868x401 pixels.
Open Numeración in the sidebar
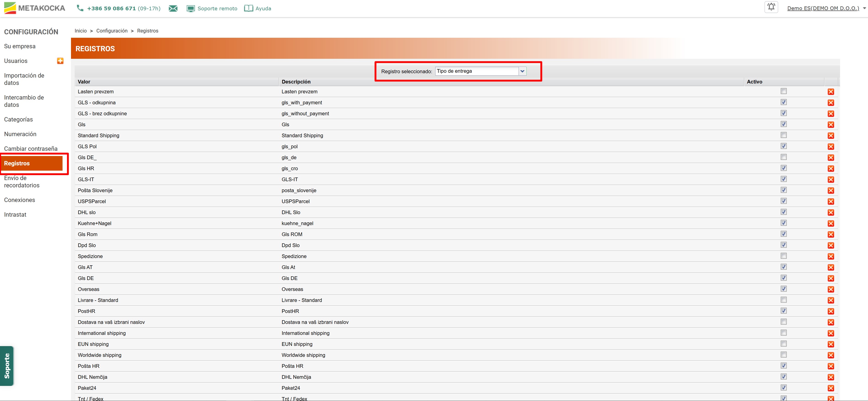[x=20, y=134]
